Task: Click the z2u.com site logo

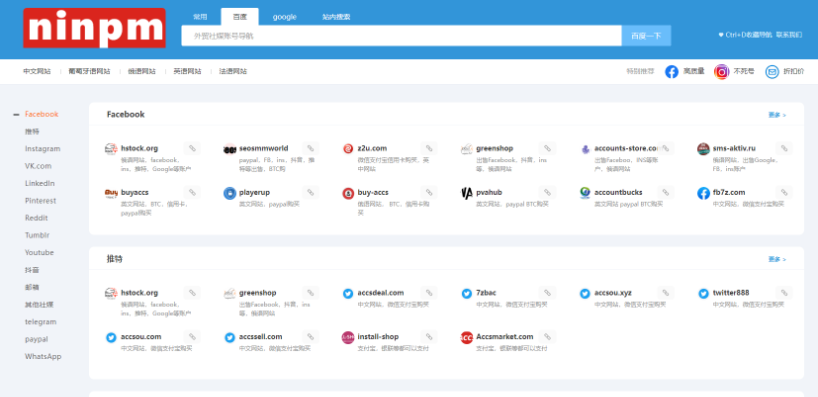Action: coord(348,149)
